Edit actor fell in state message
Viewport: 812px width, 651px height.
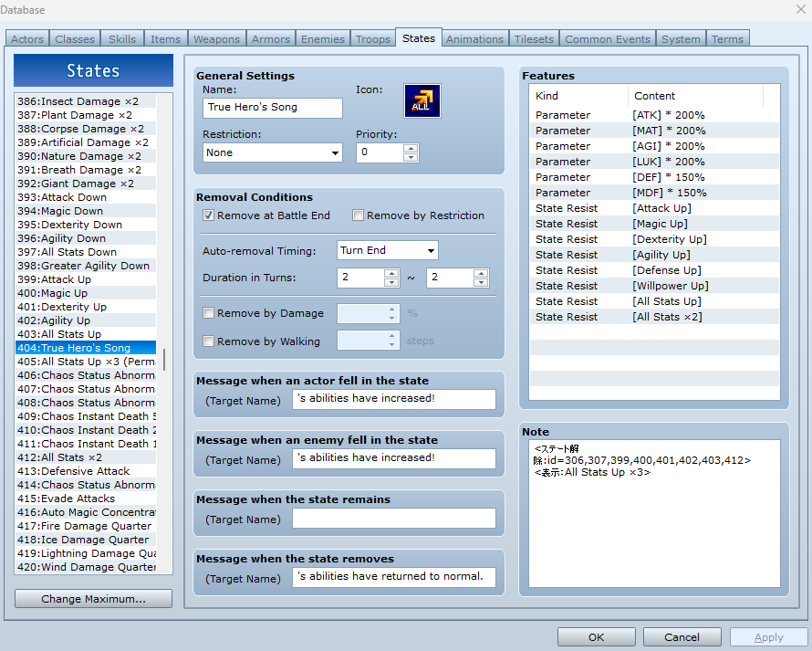click(x=394, y=399)
